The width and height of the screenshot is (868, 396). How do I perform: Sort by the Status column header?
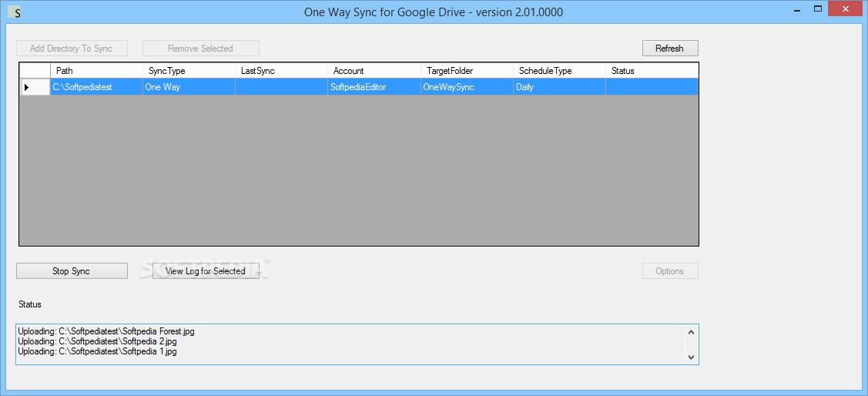[x=652, y=71]
